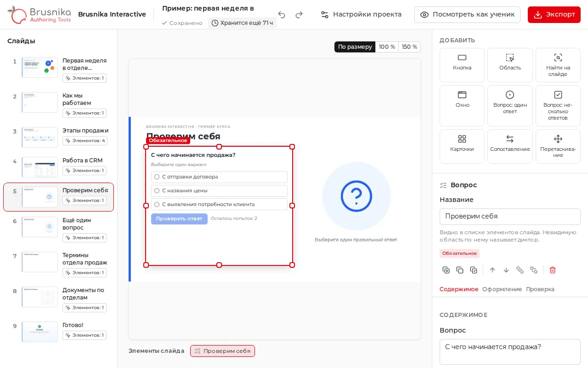Add an Область element

510,65
